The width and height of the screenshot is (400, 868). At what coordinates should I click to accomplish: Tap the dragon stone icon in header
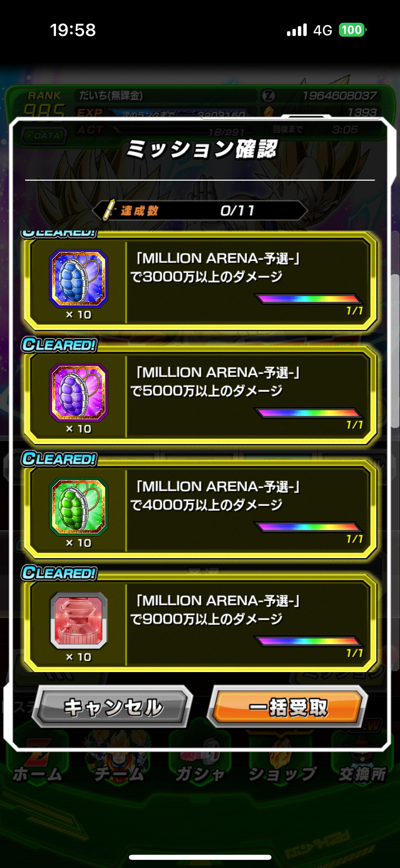[x=268, y=112]
